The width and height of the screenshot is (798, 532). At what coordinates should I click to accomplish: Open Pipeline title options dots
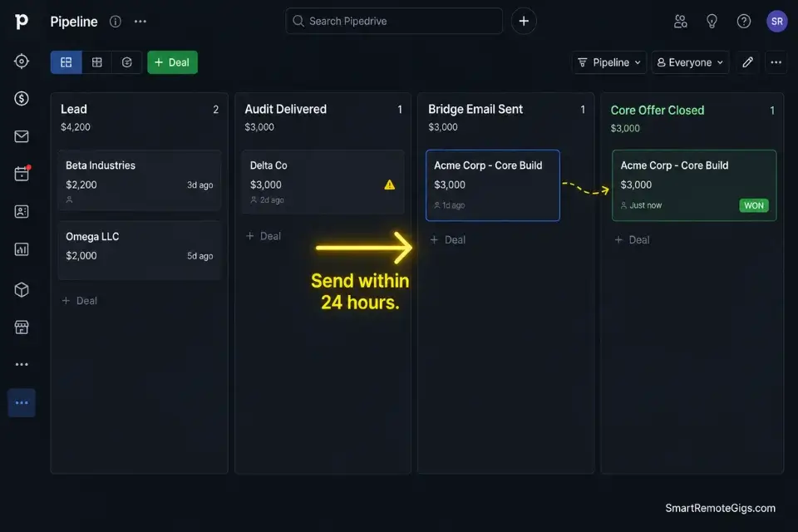[x=140, y=22]
